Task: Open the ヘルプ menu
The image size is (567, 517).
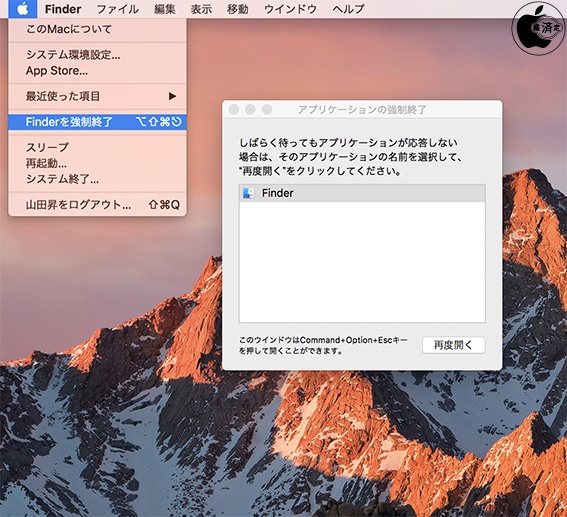Action: click(x=348, y=9)
